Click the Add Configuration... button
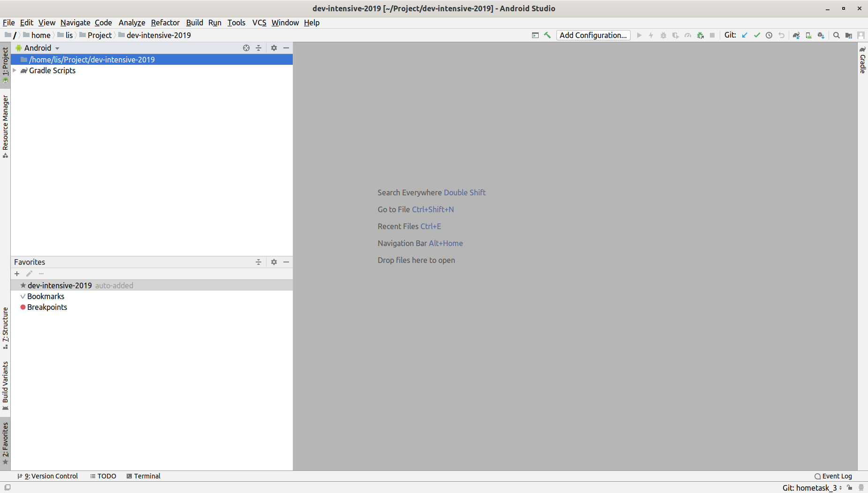Screen dimensions: 868x493 pos(593,35)
